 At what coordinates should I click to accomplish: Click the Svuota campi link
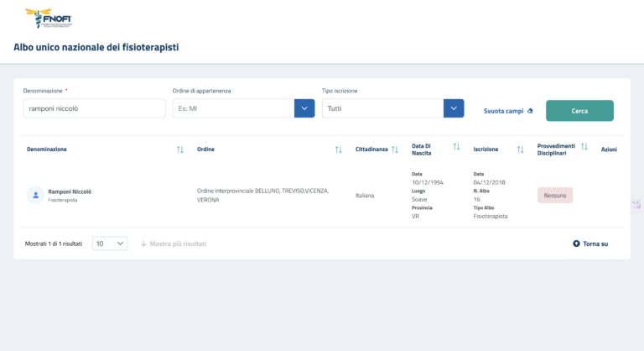click(x=504, y=111)
